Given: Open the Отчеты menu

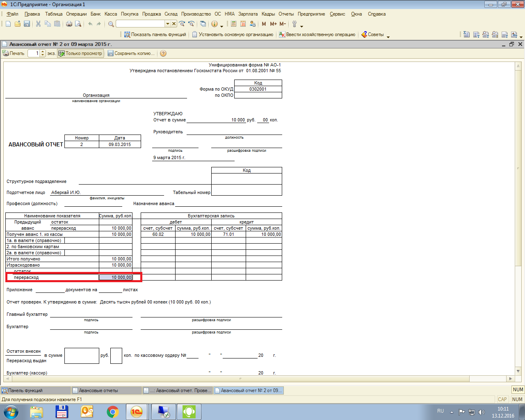Looking at the screenshot, I should (286, 14).
